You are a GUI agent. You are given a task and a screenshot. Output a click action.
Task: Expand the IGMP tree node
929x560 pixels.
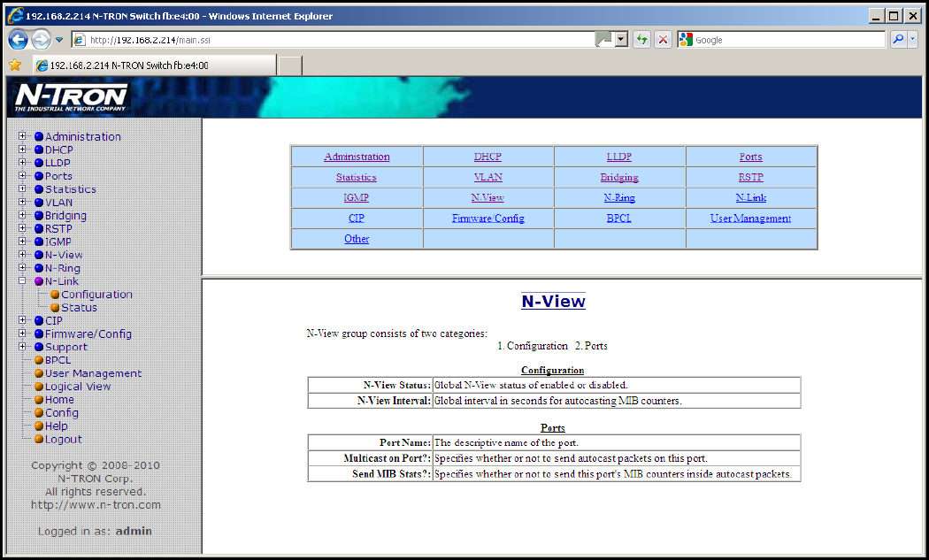(x=22, y=242)
